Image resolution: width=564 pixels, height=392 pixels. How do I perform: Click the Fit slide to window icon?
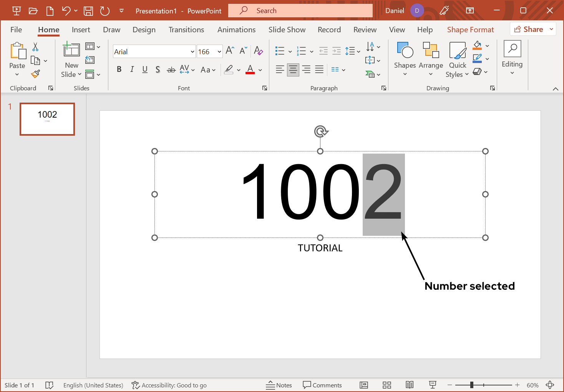pos(550,385)
